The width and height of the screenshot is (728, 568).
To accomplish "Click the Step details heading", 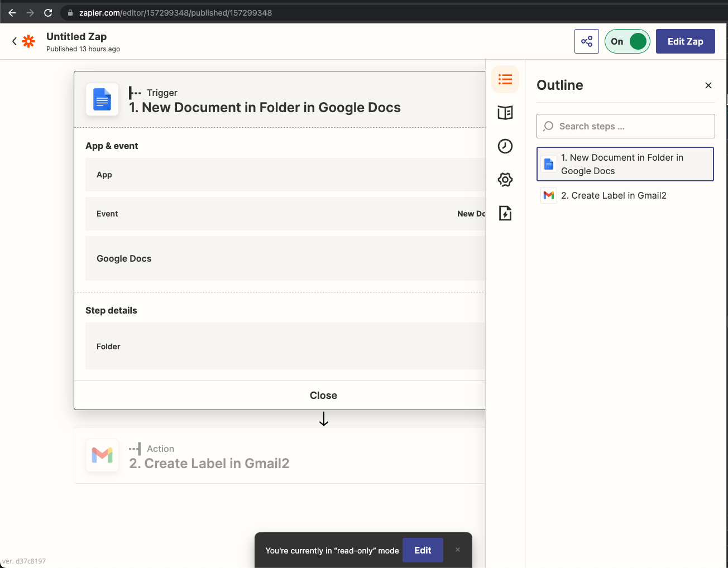I will coord(111,310).
